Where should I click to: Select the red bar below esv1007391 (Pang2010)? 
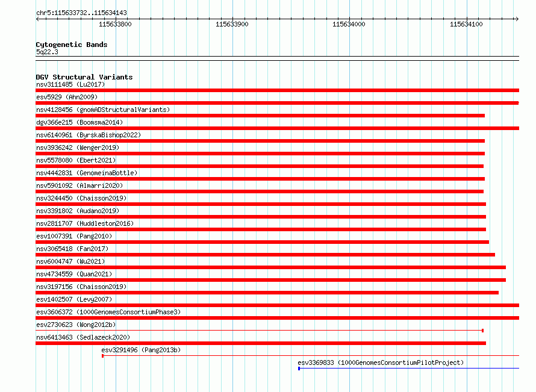[x=262, y=242]
